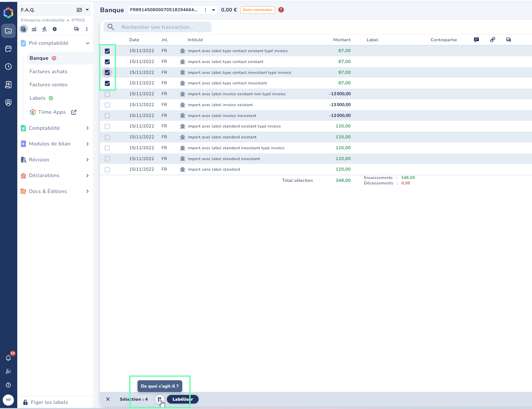This screenshot has height=409, width=532.
Task: Collapse the Pré comptabilité section
Action: point(88,43)
